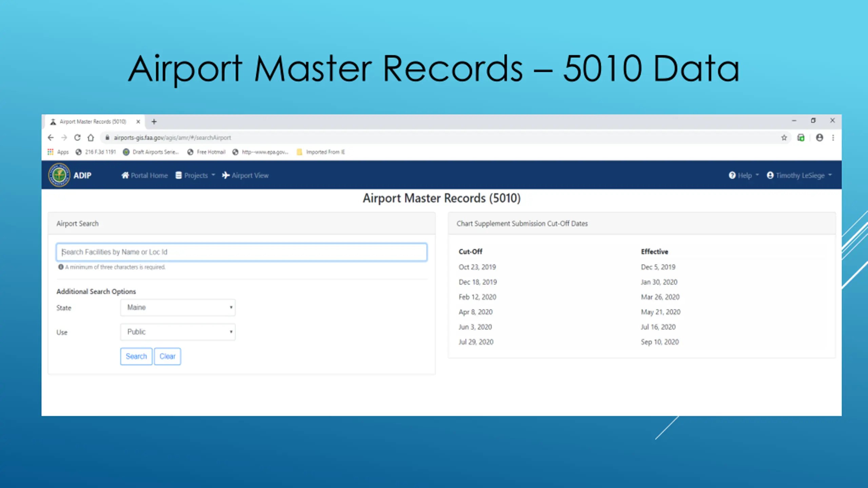This screenshot has height=488, width=868.
Task: Expand the Help menu
Action: 744,176
